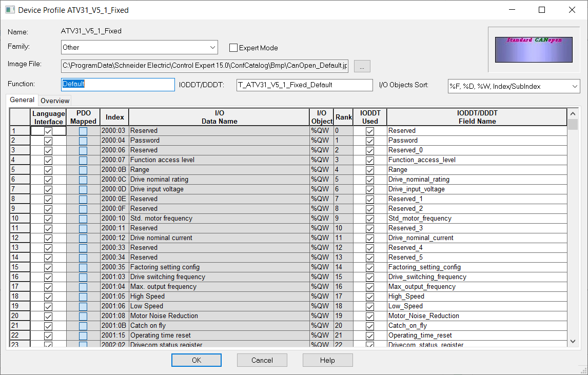Click index cell '2001:03'
This screenshot has width=588, height=375.
tap(114, 277)
